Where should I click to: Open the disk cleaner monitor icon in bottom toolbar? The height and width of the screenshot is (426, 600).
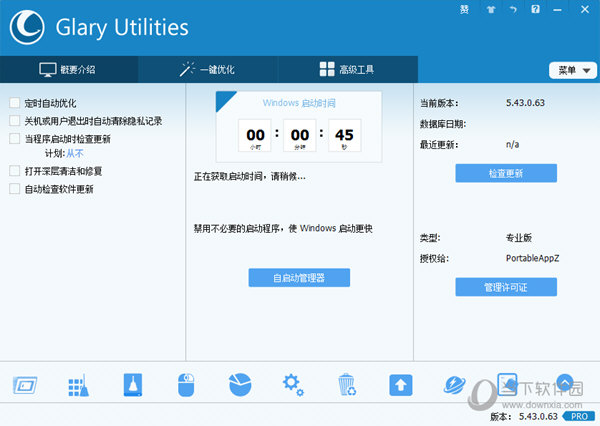tap(25, 385)
